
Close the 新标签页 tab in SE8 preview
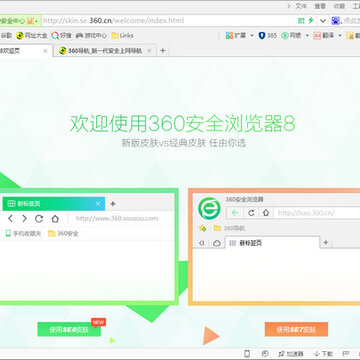[x=98, y=204]
